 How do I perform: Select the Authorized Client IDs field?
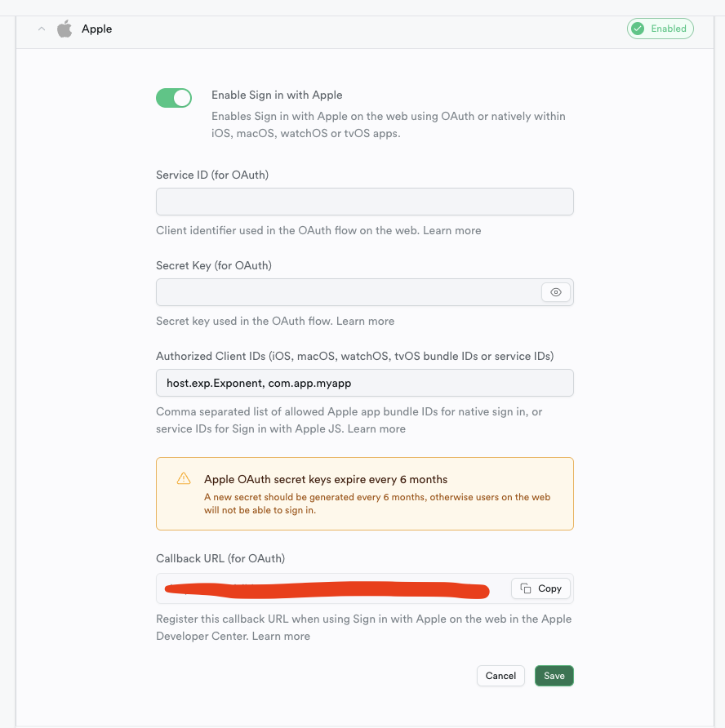364,383
